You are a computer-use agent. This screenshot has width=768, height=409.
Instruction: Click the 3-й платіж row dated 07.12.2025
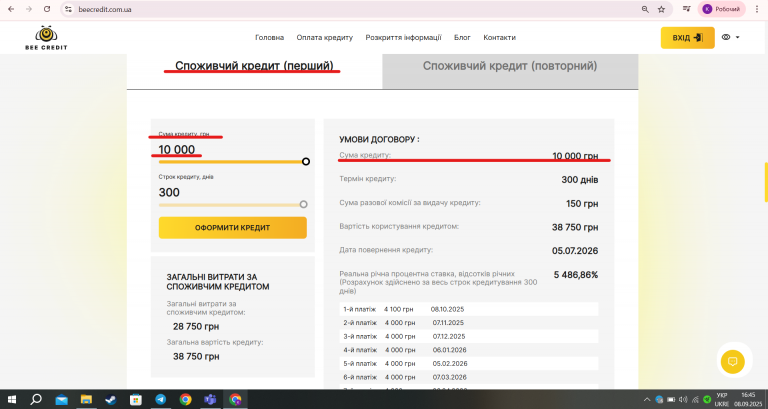[x=469, y=337]
